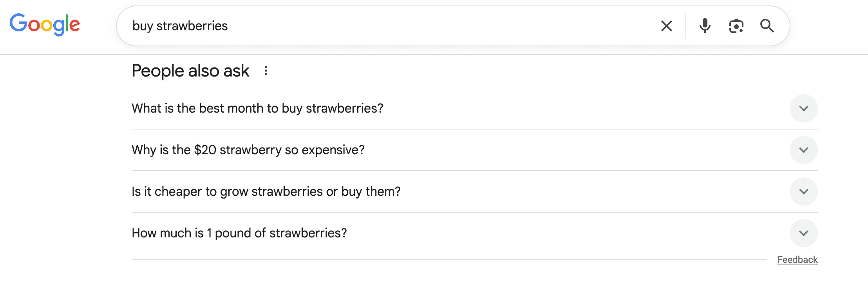868x288 pixels.
Task: Click the colorful G in the Google logo
Action: pyautogui.click(x=19, y=25)
